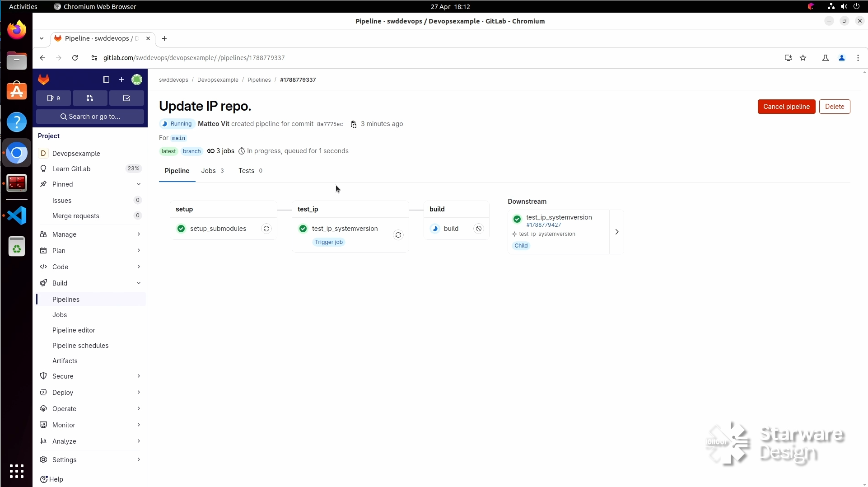Toggle the sidebar collapse icon

tap(106, 80)
